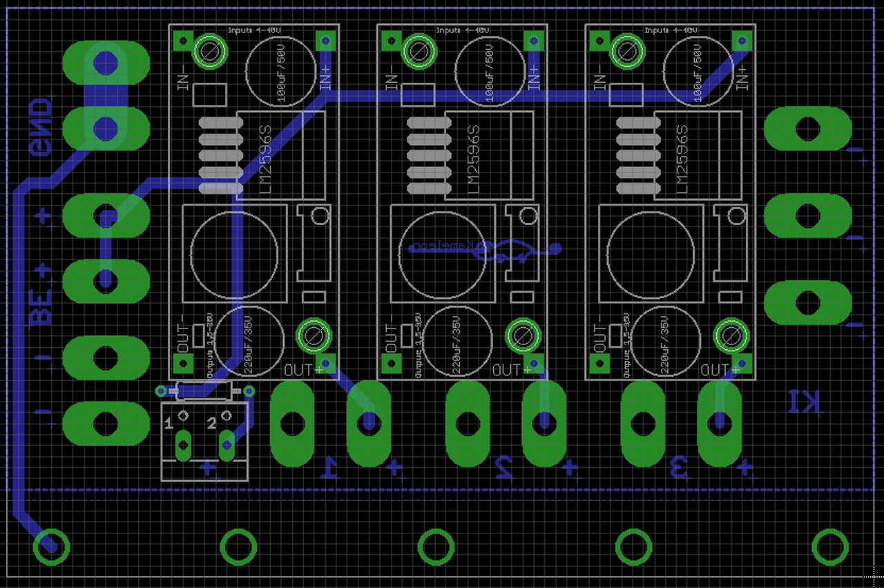Select the fifth oval pad in the left column
Viewport: 884px width, 588px height.
106,358
